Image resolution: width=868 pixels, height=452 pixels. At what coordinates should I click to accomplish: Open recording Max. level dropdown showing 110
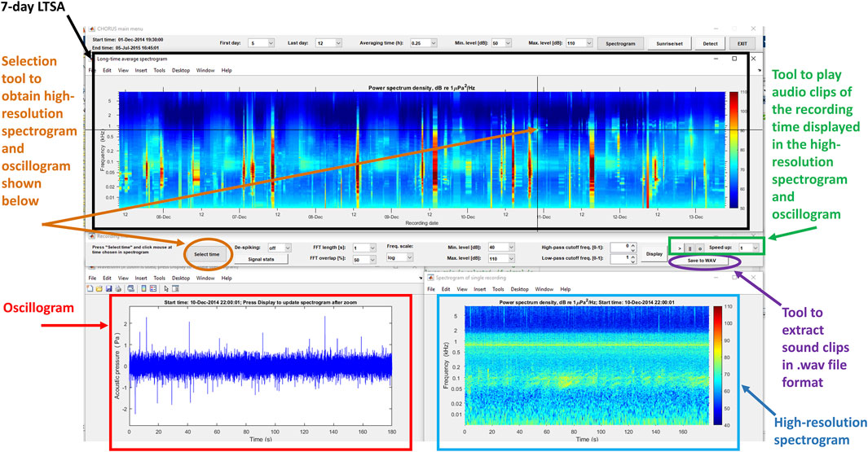coord(501,258)
